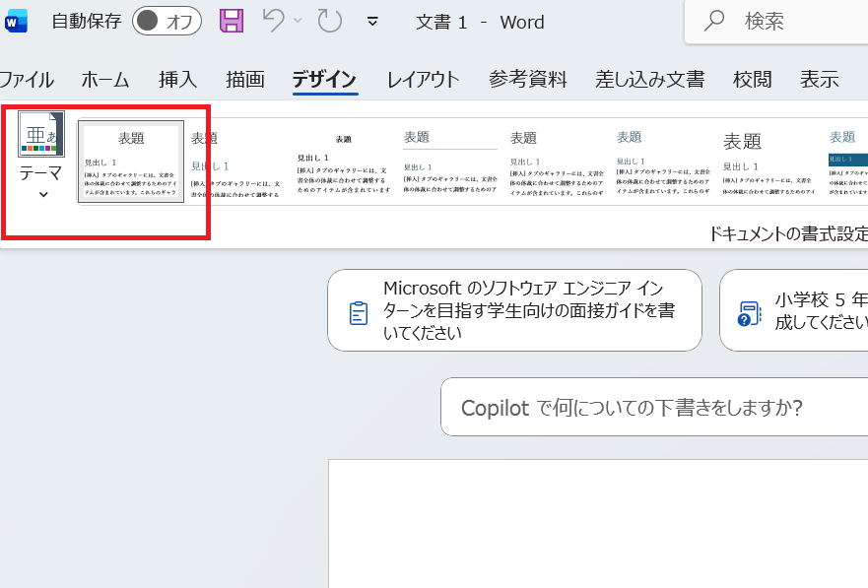The width and height of the screenshot is (868, 588).
Task: Select the Microsoft interview guide suggestion
Action: 514,310
